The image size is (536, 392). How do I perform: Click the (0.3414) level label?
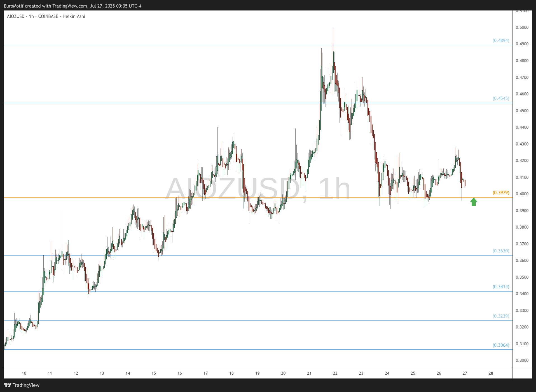tap(501, 287)
